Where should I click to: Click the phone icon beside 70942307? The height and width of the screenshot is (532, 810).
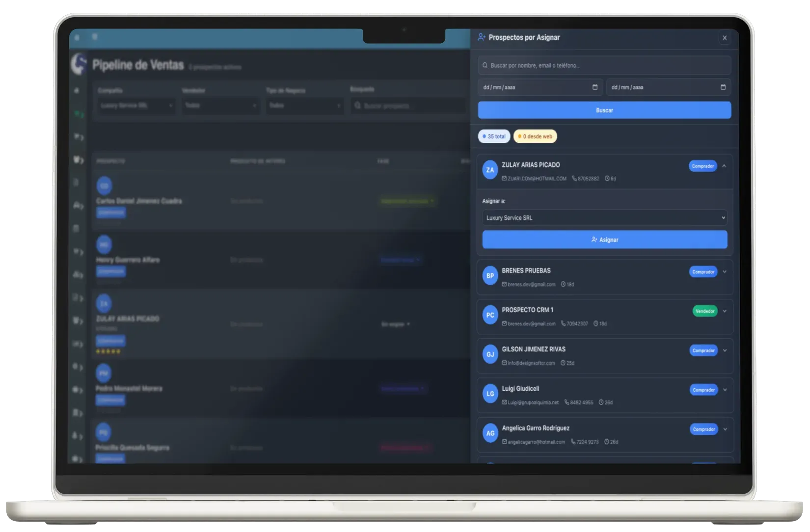564,323
